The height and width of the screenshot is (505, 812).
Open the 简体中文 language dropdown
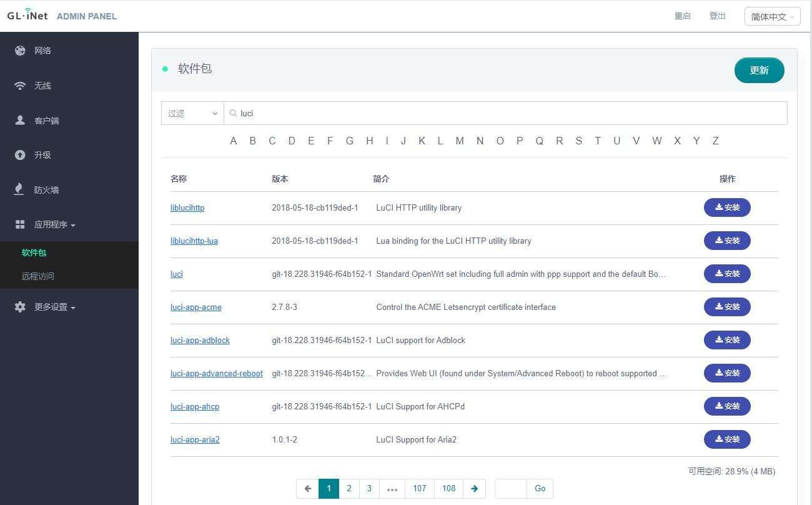pos(773,17)
